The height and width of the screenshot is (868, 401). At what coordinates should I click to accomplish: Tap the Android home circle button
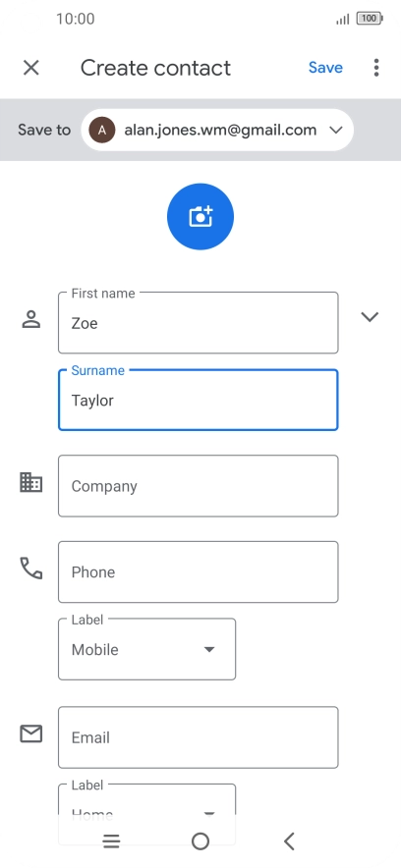(x=200, y=841)
